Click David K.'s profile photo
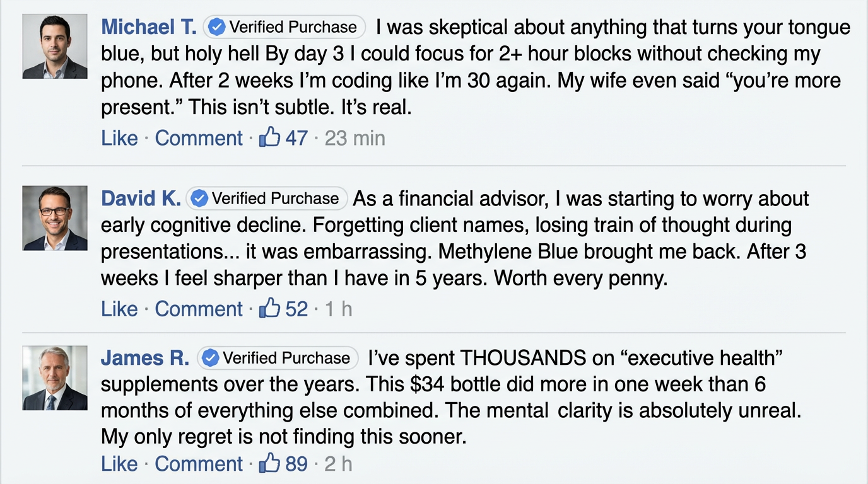Viewport: 868px width, 484px height. click(x=55, y=218)
